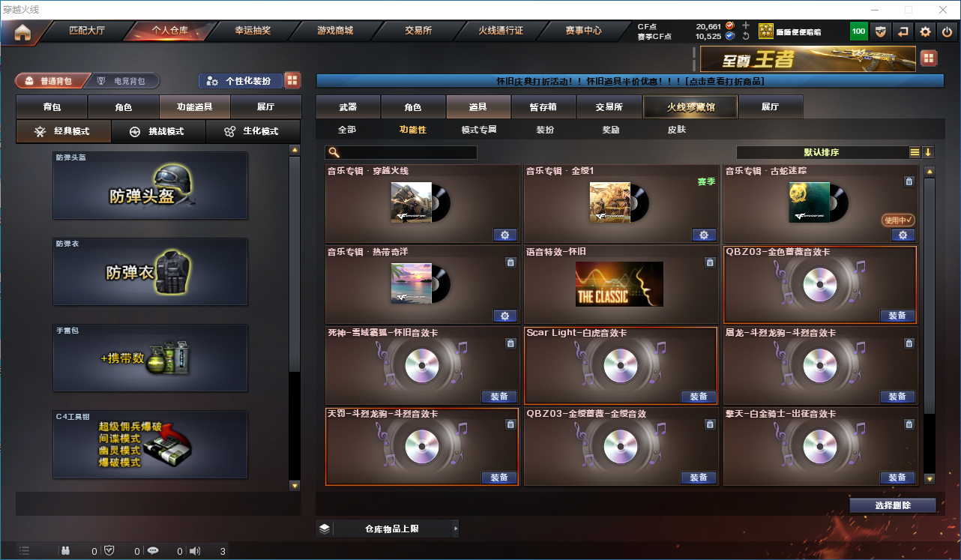The height and width of the screenshot is (560, 961).
Task: Switch to 电竞背包 backpack toggle
Action: (123, 81)
